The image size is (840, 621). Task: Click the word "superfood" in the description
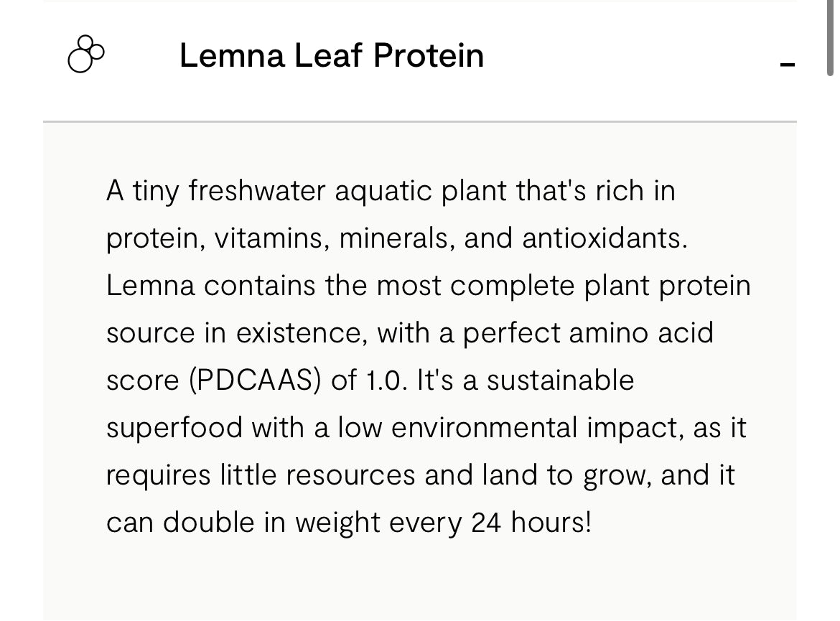[174, 428]
